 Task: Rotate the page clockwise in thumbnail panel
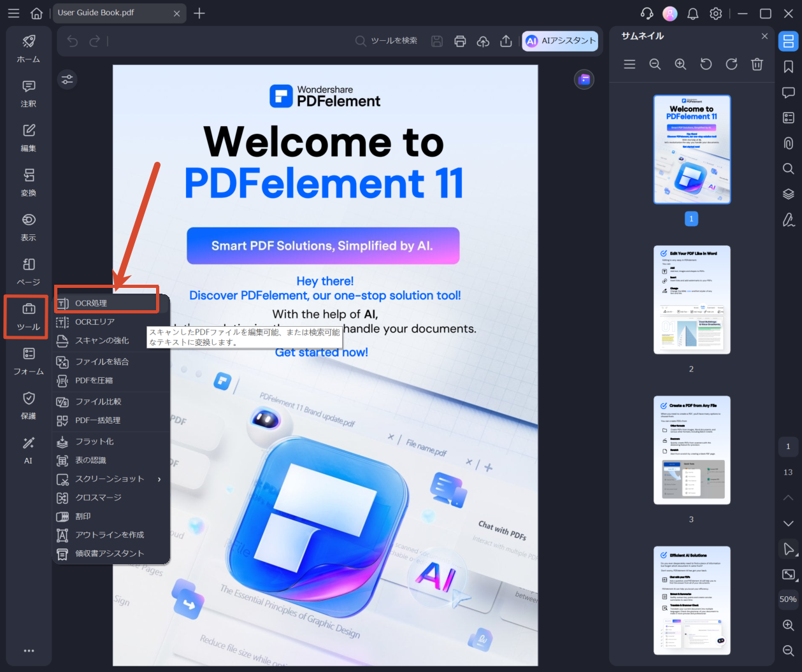(731, 64)
